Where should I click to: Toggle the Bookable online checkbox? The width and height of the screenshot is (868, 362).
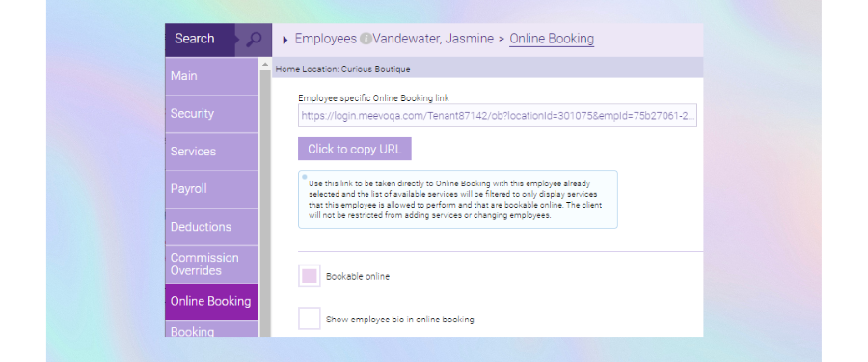coord(310,275)
